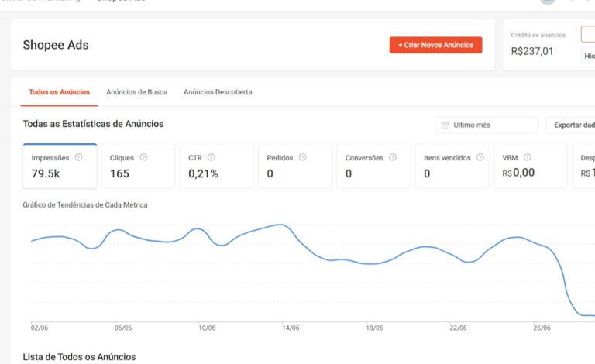This screenshot has width=595, height=364.
Task: Click the Shopee Ads page title
Action: click(56, 45)
